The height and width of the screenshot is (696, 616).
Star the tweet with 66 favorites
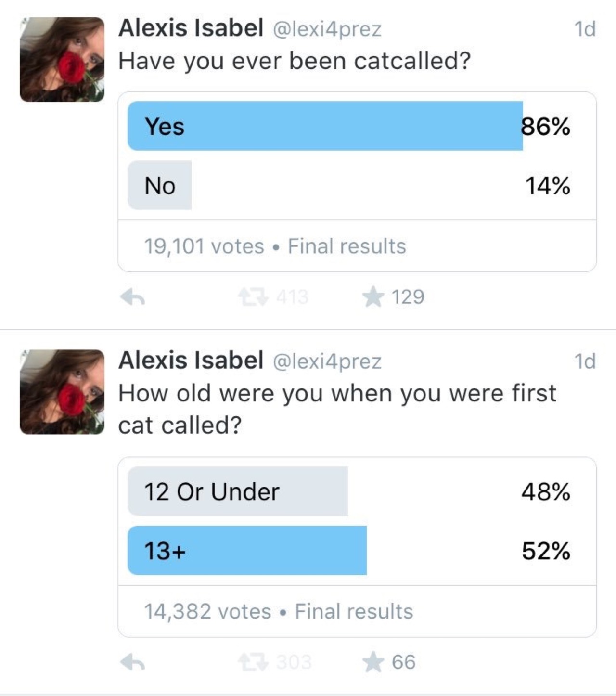(x=373, y=662)
